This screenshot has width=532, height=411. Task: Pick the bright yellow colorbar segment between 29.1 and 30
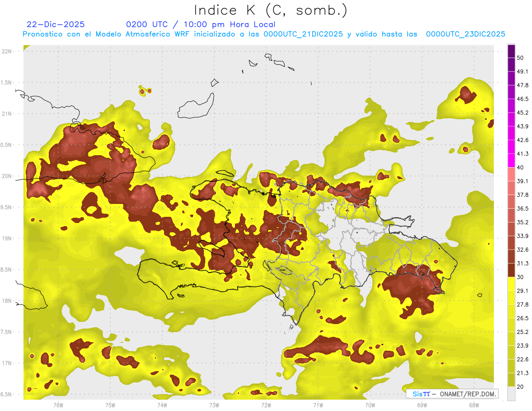pos(511,284)
